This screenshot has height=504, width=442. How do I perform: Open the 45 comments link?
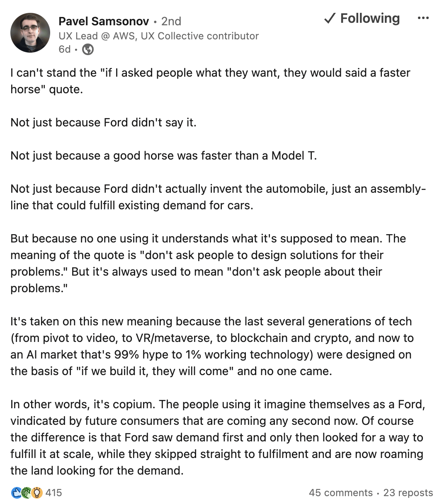(x=341, y=493)
